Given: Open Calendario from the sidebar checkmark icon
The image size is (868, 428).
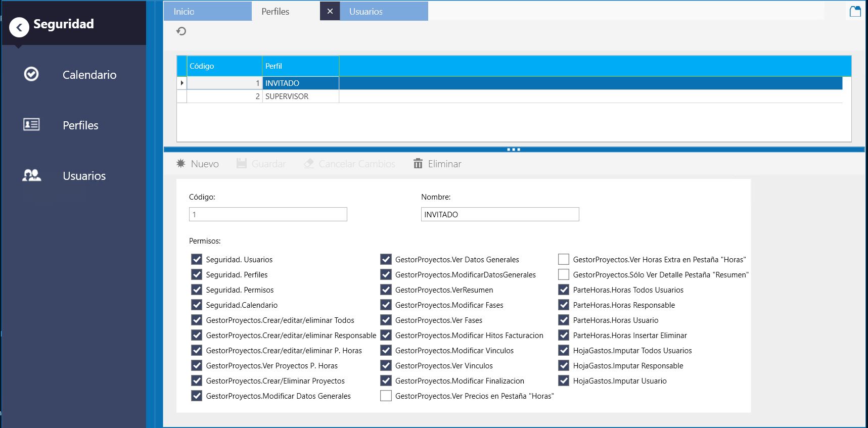Looking at the screenshot, I should 31,74.
